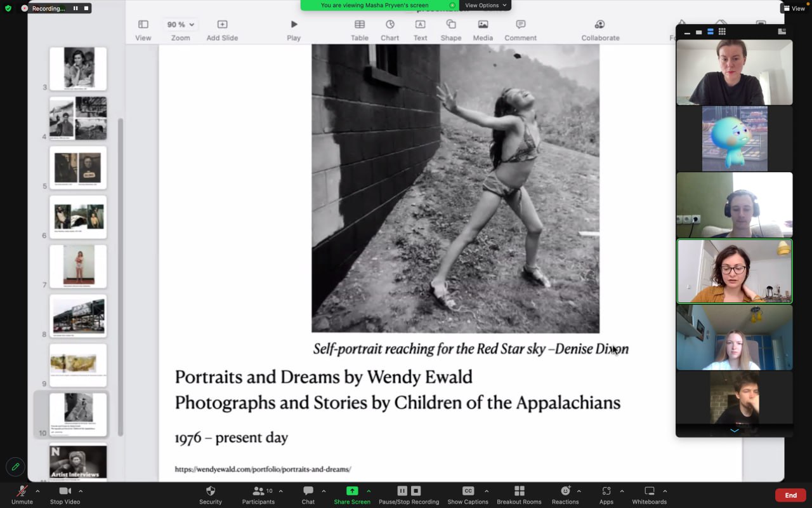Screen dimensions: 812x508
Task: Expand audio options arrow beside Unmute
Action: tap(37, 491)
